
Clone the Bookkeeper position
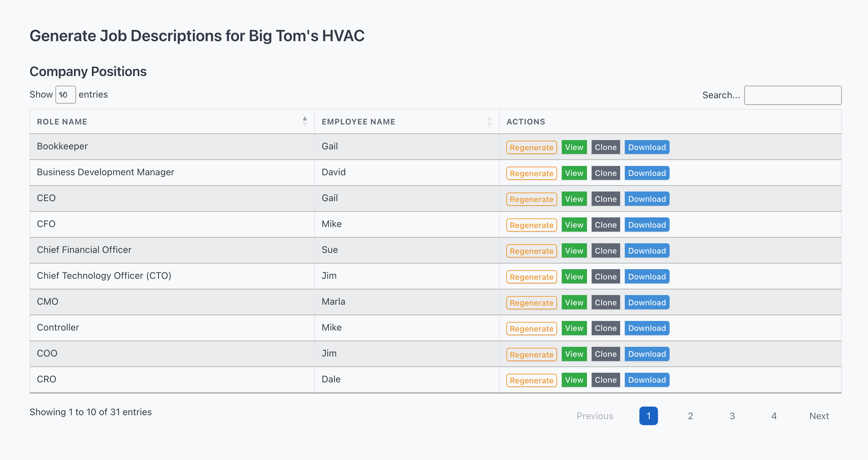coord(606,147)
